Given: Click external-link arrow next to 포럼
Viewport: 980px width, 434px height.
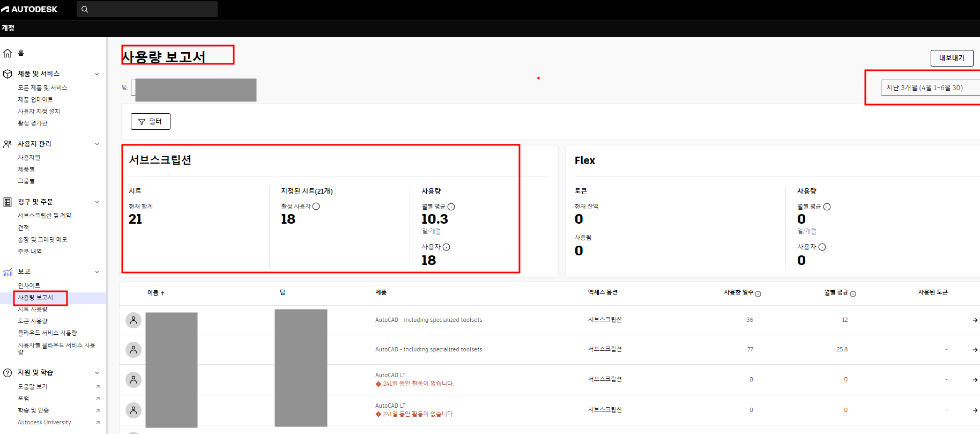Looking at the screenshot, I should [x=98, y=399].
